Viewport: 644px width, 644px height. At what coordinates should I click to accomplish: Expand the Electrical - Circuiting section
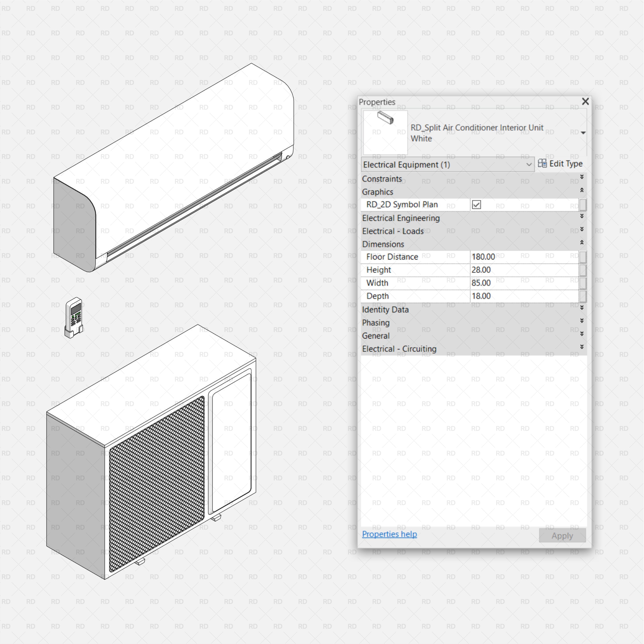[x=582, y=347]
